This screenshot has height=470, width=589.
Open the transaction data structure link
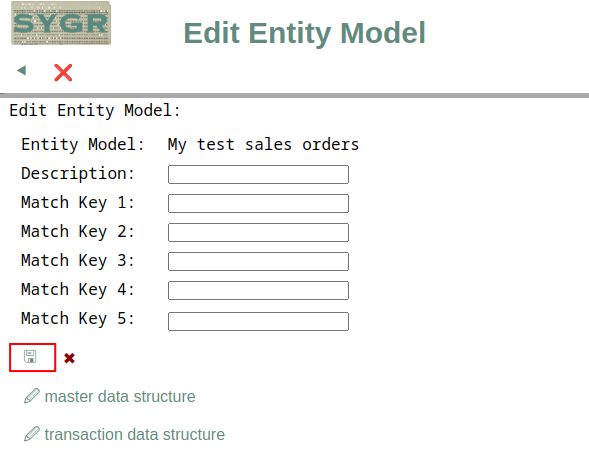pos(134,434)
